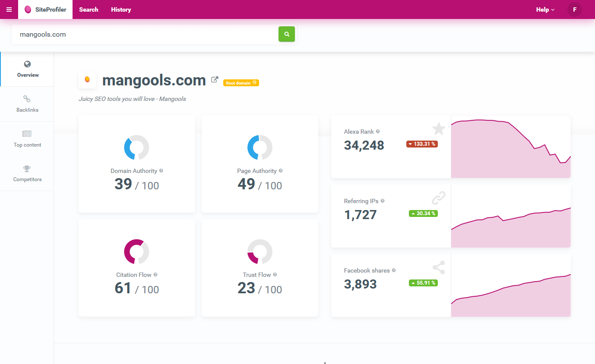Click the Root domain badge
The width and height of the screenshot is (595, 364).
[x=241, y=83]
